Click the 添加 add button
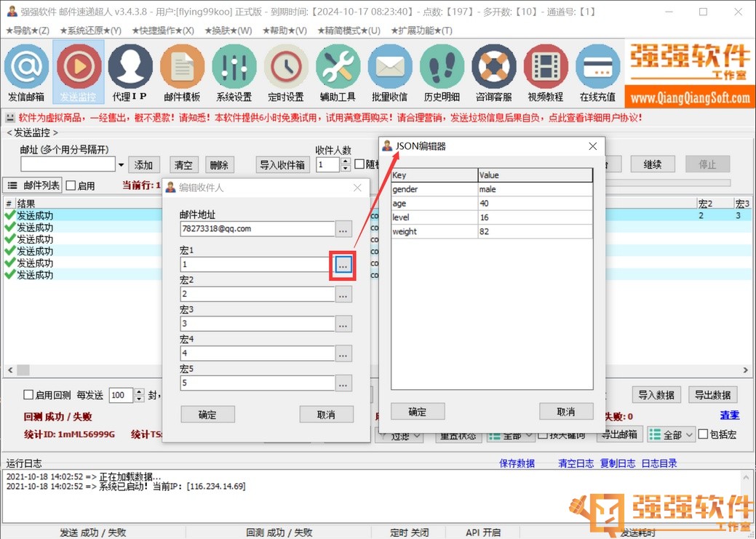Image resolution: width=756 pixels, height=539 pixels. 143,165
